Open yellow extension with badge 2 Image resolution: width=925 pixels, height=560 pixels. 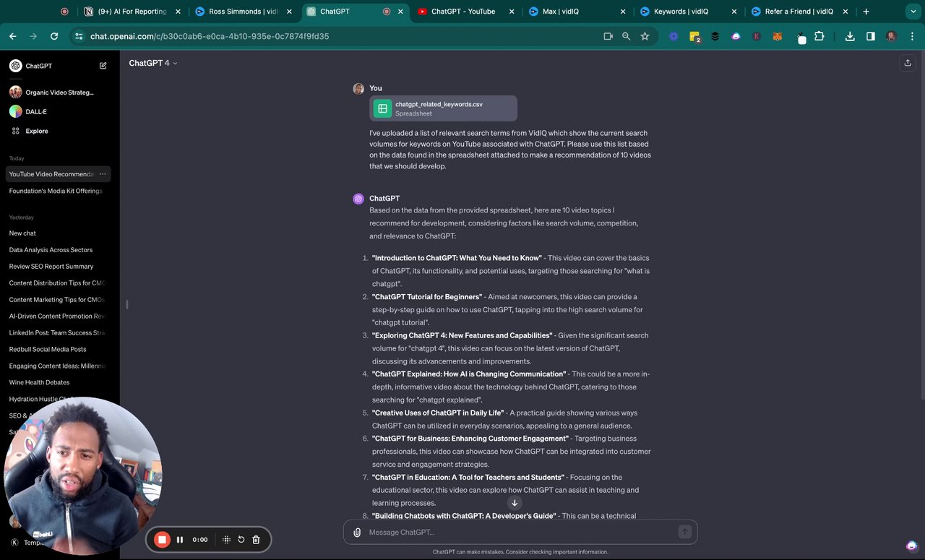click(x=694, y=36)
